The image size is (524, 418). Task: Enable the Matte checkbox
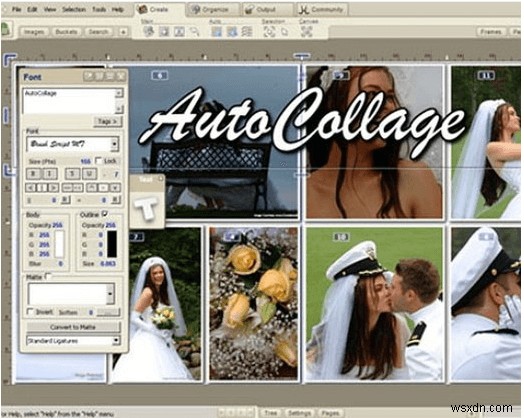[x=49, y=276]
